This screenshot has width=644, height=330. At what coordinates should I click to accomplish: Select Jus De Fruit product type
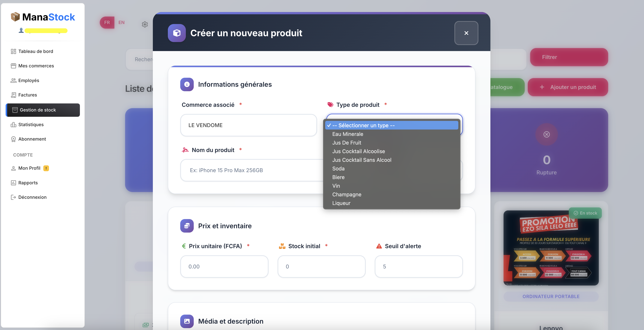392,143
